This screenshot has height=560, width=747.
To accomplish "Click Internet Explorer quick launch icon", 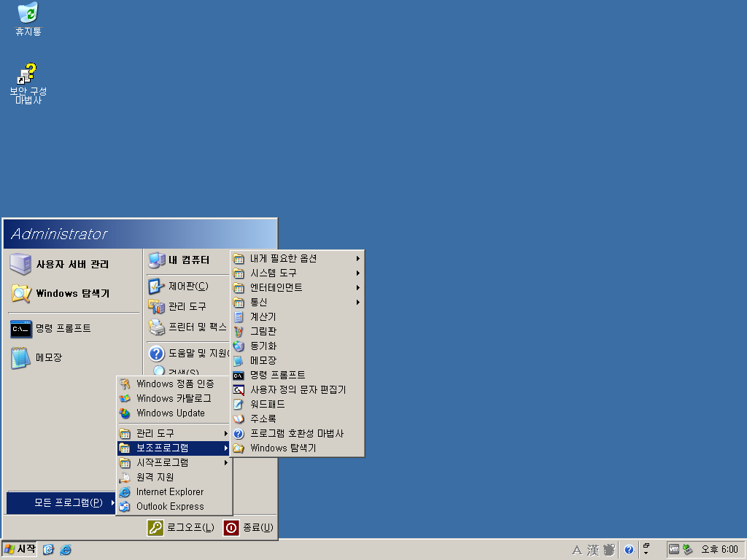I will [65, 550].
